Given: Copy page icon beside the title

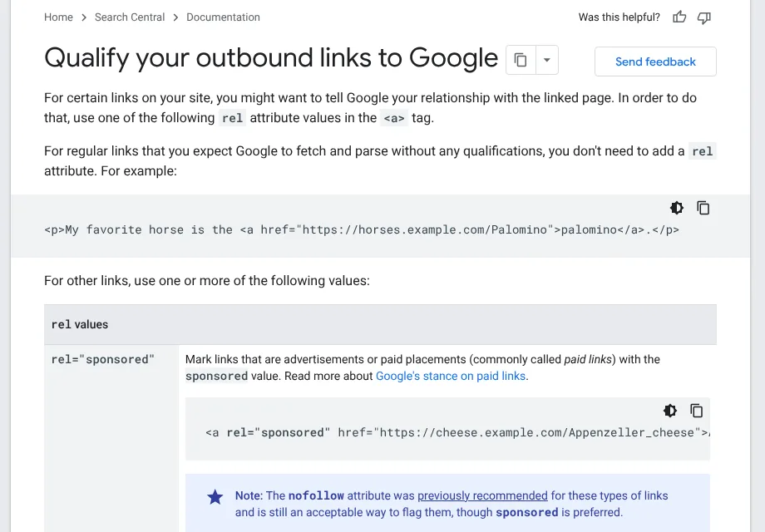Looking at the screenshot, I should tap(521, 60).
